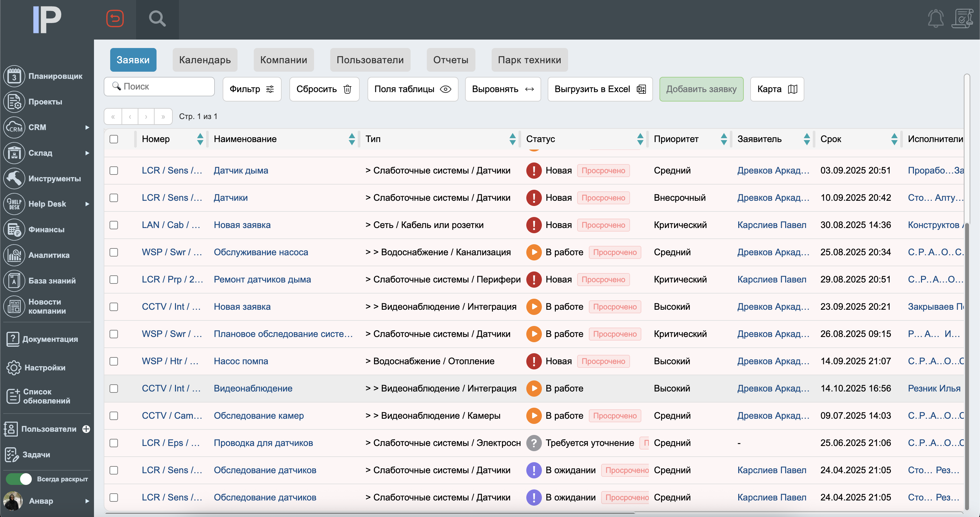Check the select-all checkbox in table header
The image size is (980, 517).
(x=114, y=139)
